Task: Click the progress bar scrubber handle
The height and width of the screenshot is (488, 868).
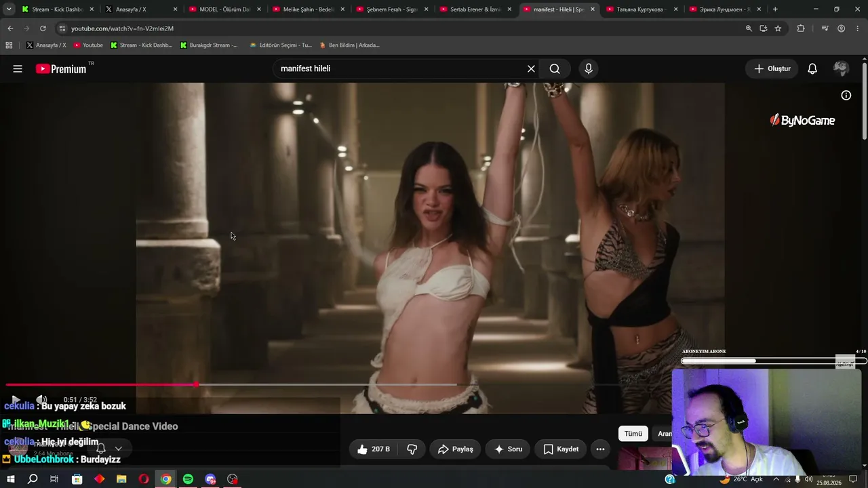Action: tap(196, 384)
